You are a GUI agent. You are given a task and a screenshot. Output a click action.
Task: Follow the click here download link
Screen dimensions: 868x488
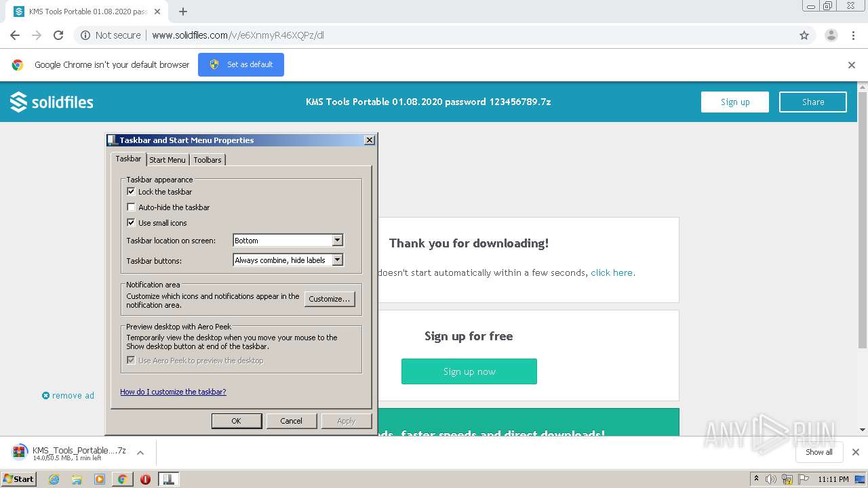[612, 272]
